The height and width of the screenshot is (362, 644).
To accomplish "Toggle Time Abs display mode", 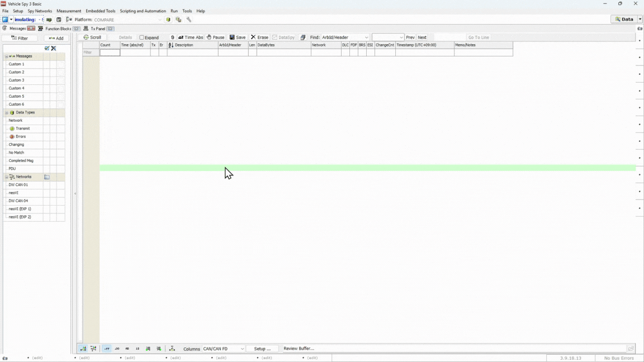I will coord(190,37).
